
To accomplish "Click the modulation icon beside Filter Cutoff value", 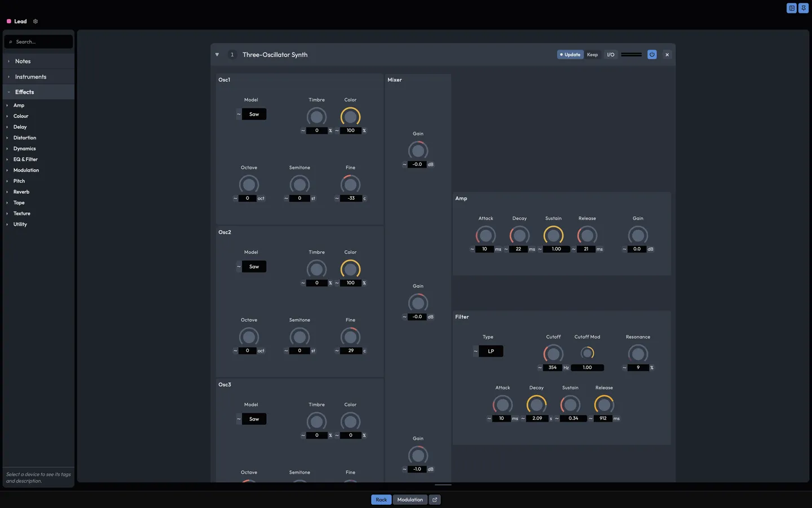I will pos(540,367).
